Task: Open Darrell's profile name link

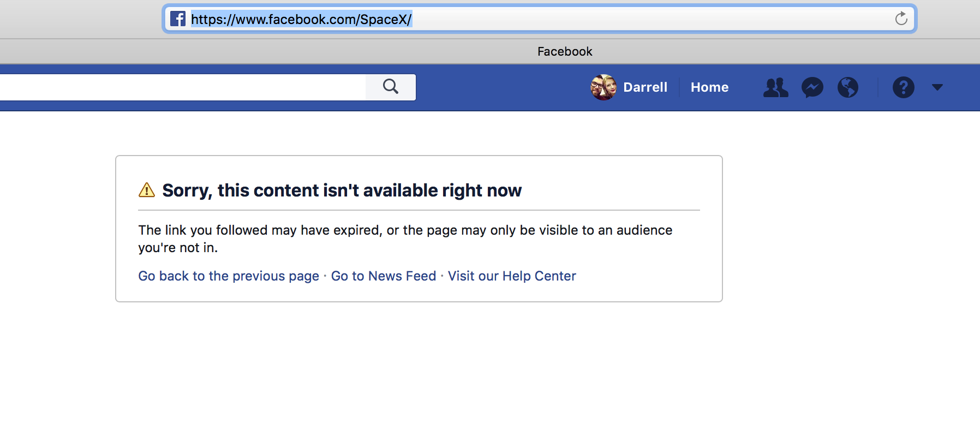Action: 645,87
